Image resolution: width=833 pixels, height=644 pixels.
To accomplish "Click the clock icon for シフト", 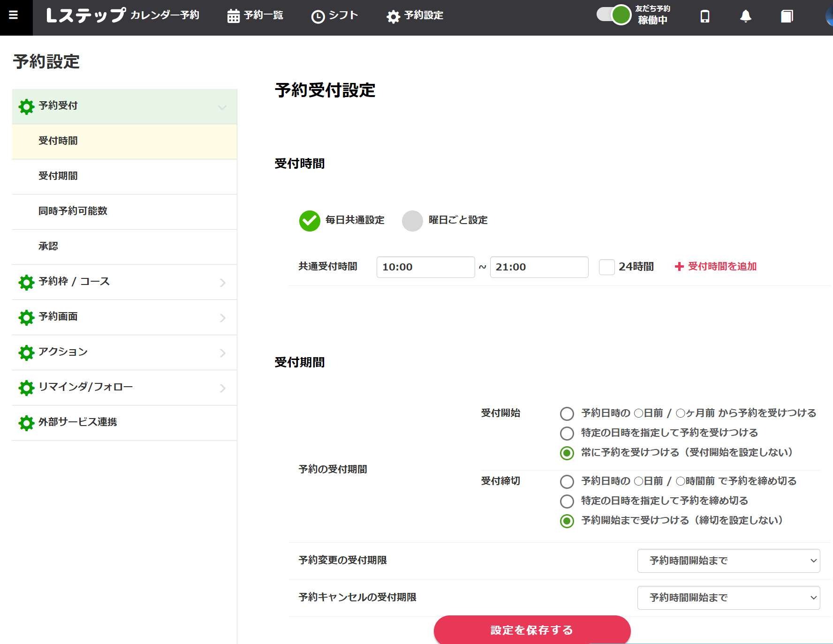I will [x=318, y=17].
